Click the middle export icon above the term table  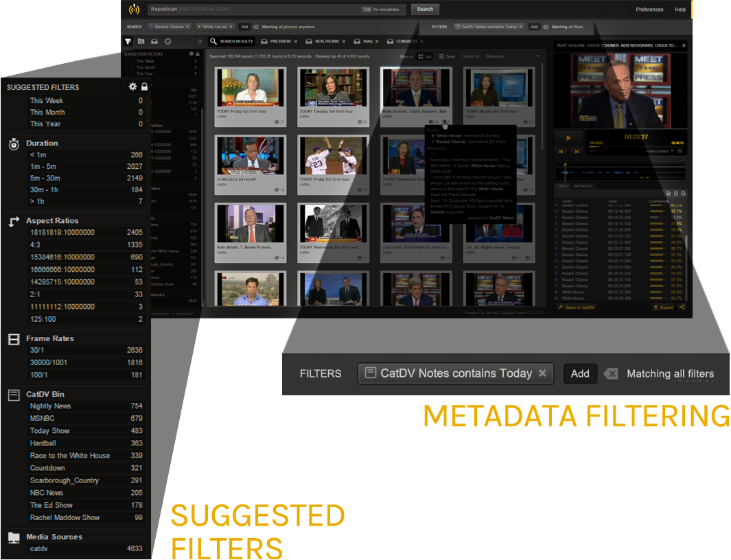pyautogui.click(x=676, y=193)
